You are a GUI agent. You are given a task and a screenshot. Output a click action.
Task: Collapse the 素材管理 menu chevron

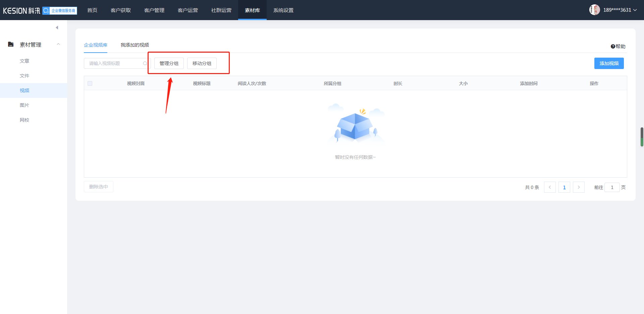tap(58, 44)
